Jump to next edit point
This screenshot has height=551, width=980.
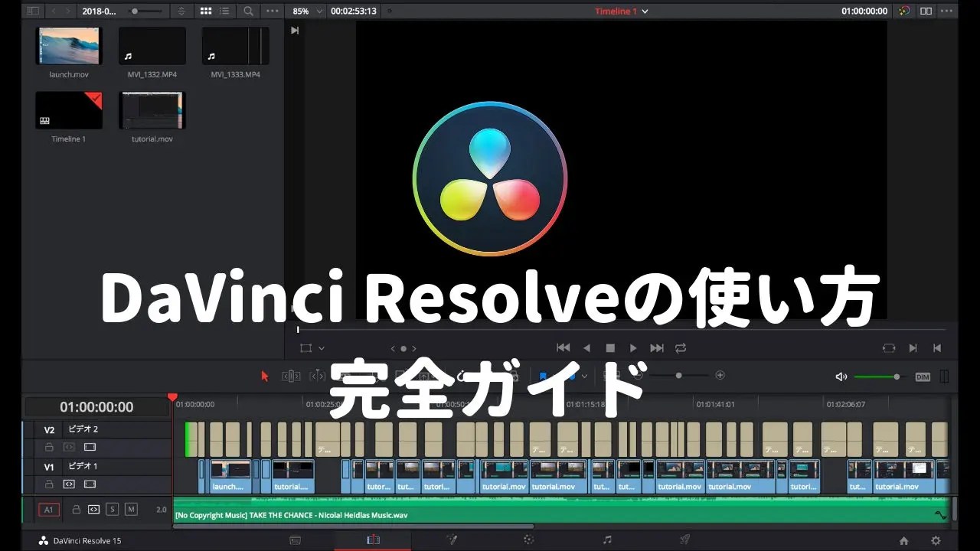913,347
